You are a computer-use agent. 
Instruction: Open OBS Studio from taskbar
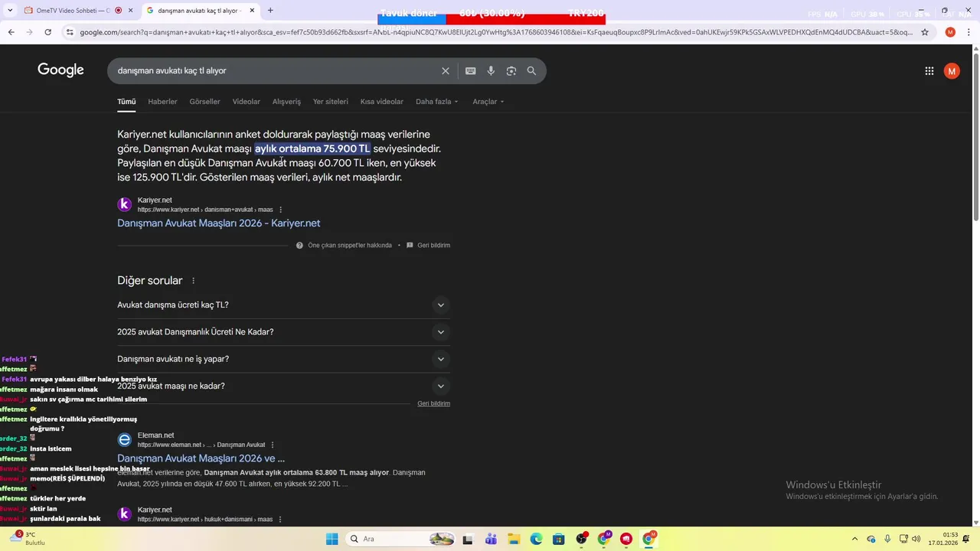point(582,539)
